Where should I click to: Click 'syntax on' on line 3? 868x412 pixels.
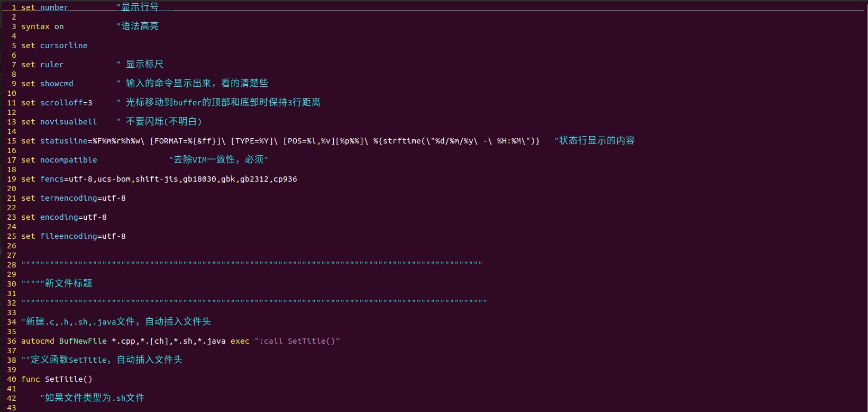point(42,26)
